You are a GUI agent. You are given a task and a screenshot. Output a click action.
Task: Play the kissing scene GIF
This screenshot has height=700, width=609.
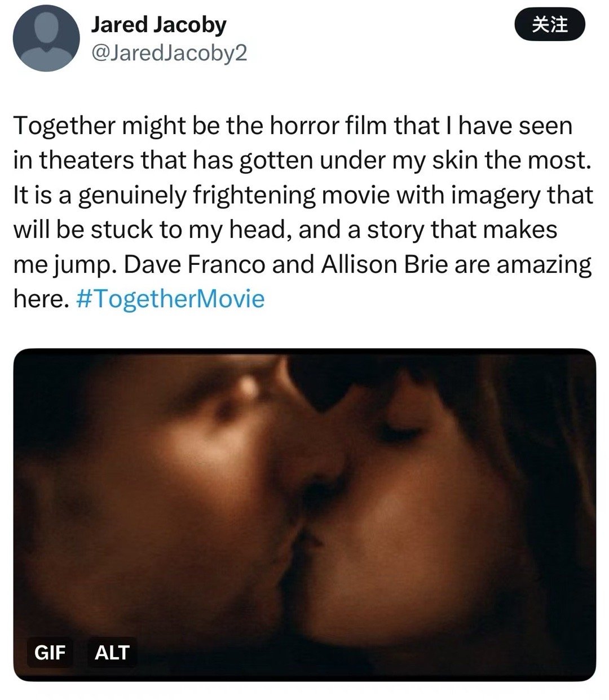click(304, 514)
